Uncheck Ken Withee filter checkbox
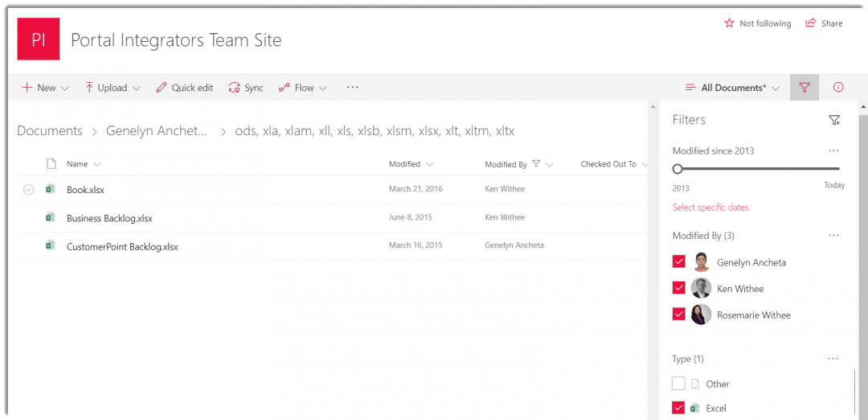Screen dimensions: 868x420 tap(679, 289)
